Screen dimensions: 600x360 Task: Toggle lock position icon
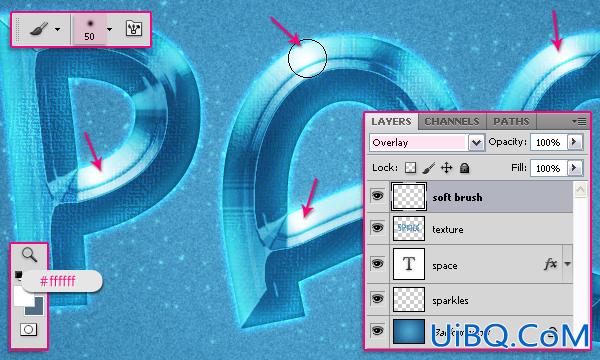[447, 168]
